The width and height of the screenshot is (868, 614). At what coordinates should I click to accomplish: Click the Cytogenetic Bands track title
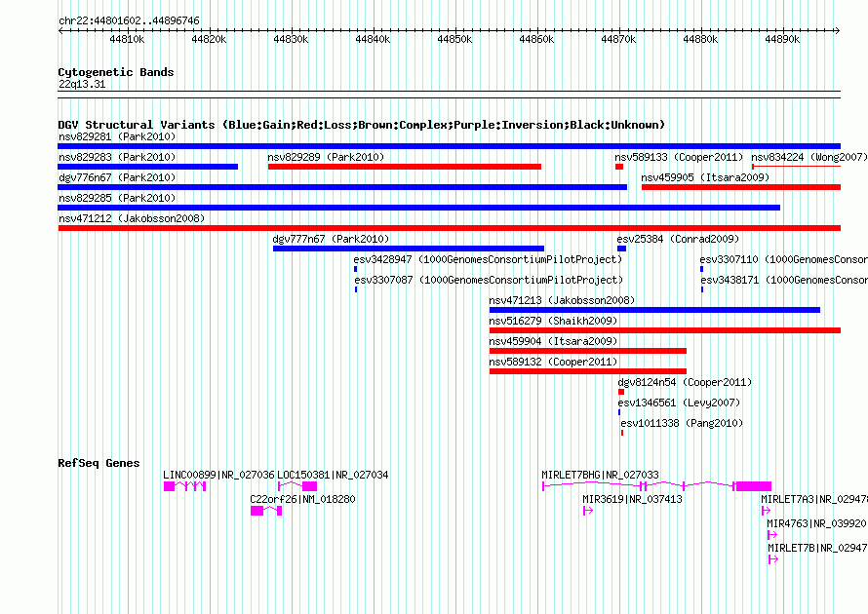(x=116, y=72)
